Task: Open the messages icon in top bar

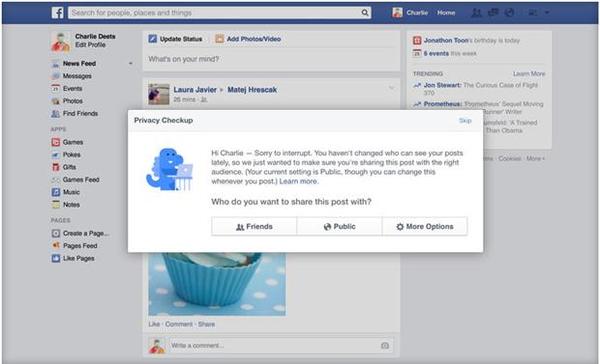Action: (493, 13)
